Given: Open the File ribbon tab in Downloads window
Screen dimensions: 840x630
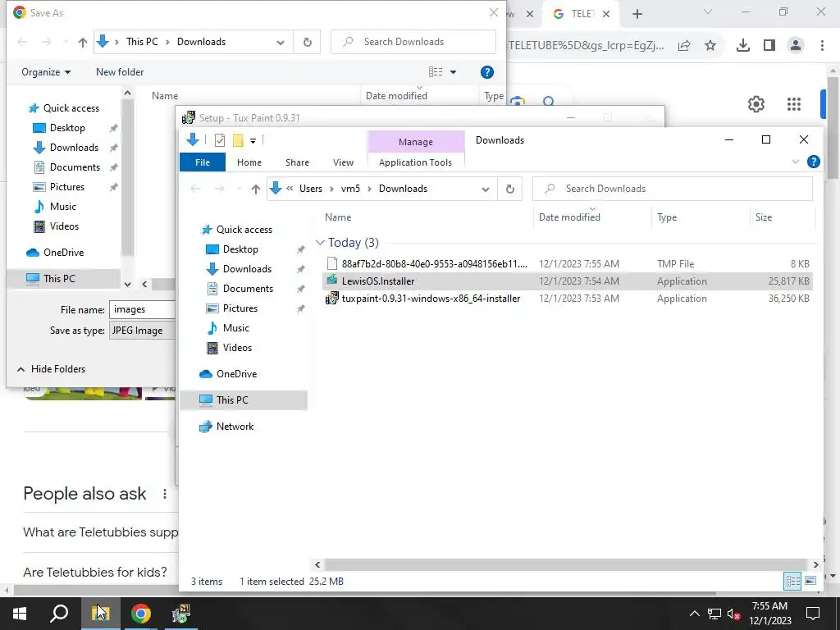Looking at the screenshot, I should [203, 162].
